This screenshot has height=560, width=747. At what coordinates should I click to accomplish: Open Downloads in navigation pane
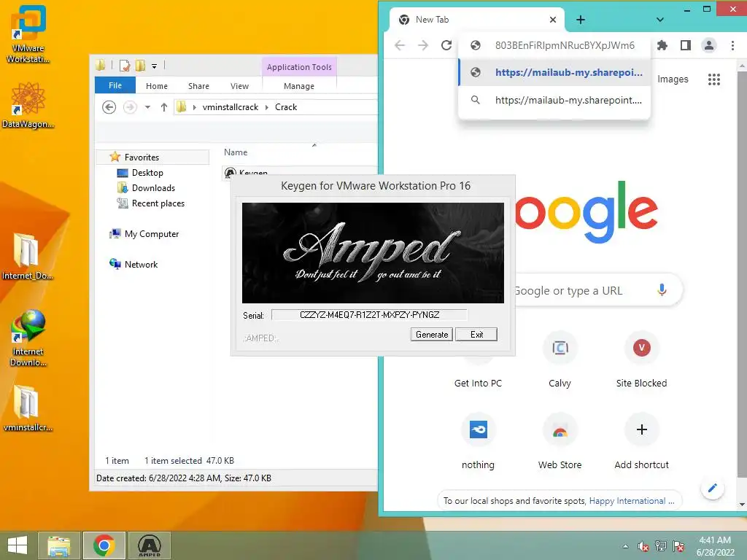point(153,188)
